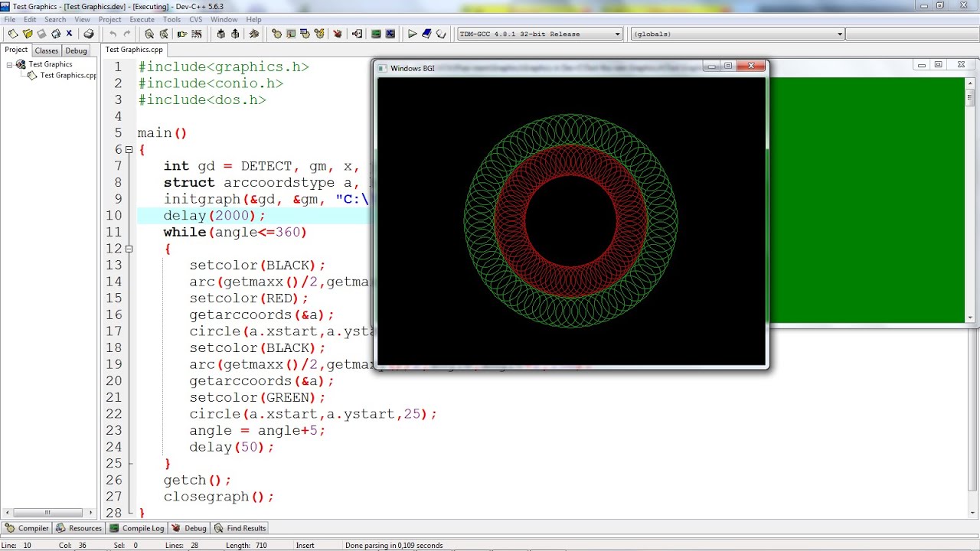
Task: Click the Replace toolbar icon
Action: pos(164,34)
